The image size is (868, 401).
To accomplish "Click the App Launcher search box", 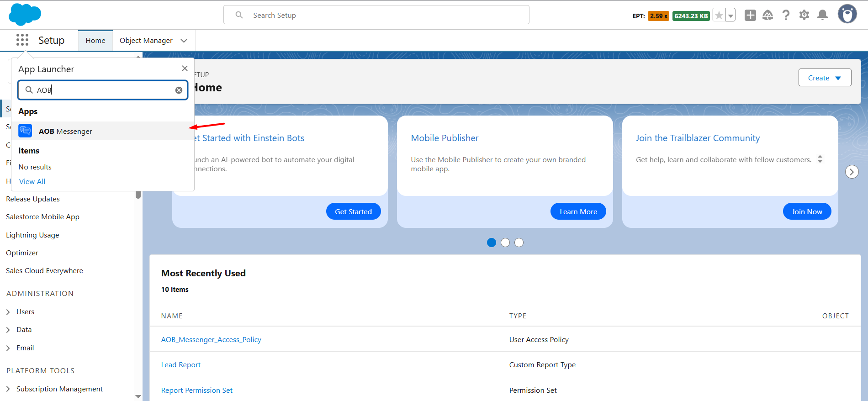I will coord(103,90).
